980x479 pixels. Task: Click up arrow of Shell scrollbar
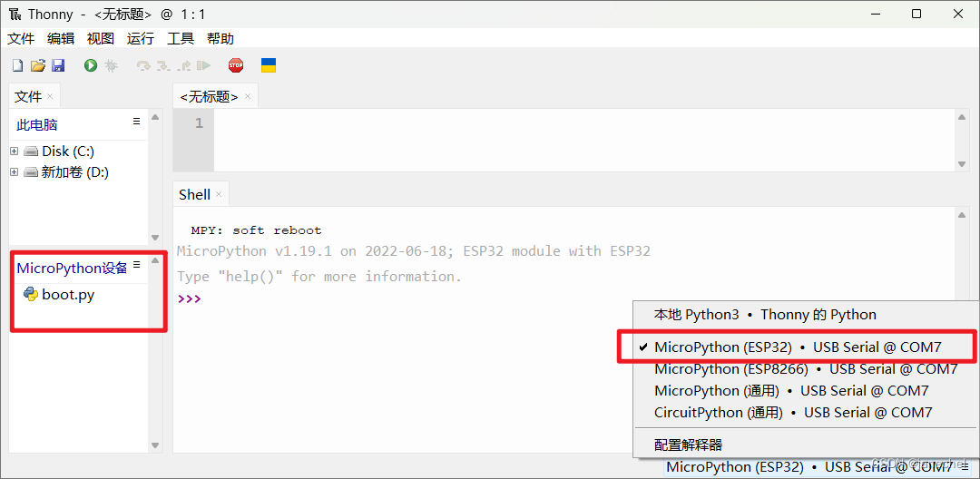pyautogui.click(x=963, y=215)
